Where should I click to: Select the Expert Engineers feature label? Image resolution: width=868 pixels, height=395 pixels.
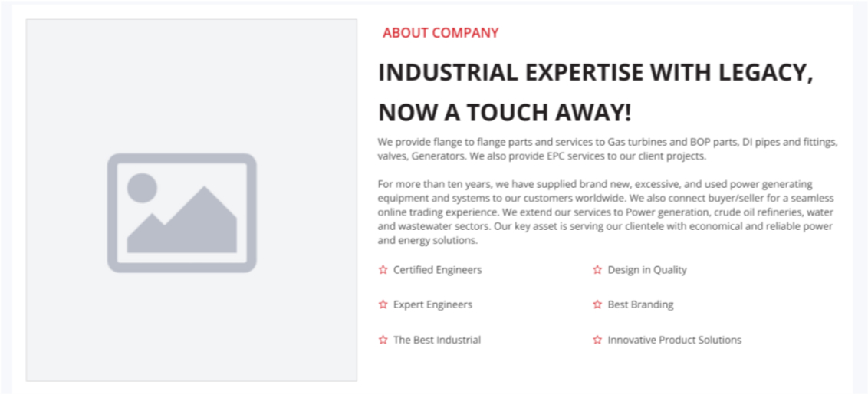coord(432,304)
